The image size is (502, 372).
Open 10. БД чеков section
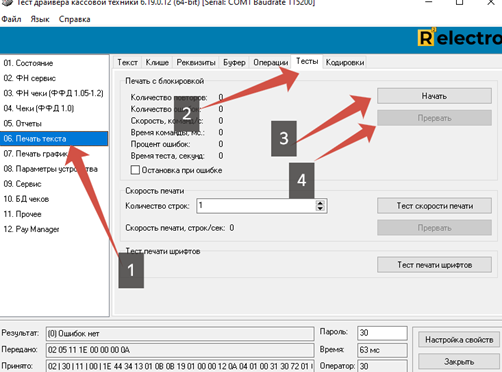pyautogui.click(x=54, y=199)
